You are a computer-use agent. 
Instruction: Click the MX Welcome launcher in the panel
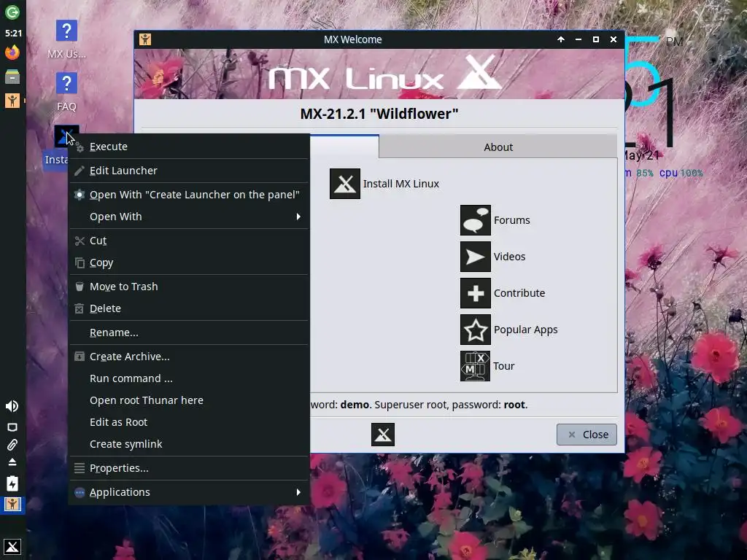[12, 101]
